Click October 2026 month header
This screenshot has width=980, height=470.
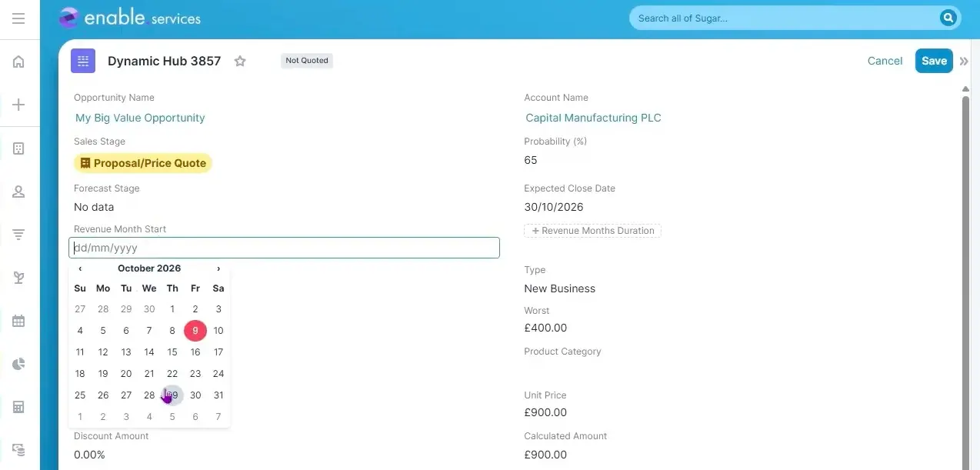[149, 268]
